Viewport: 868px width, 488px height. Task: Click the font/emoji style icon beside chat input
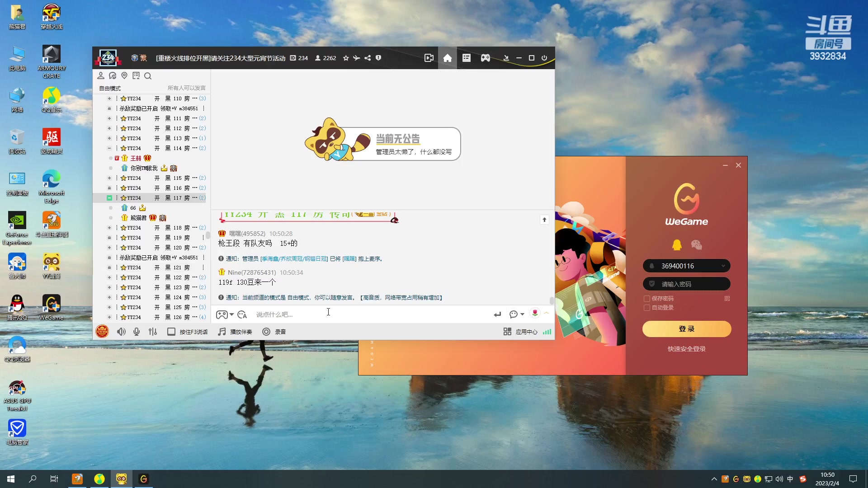242,314
